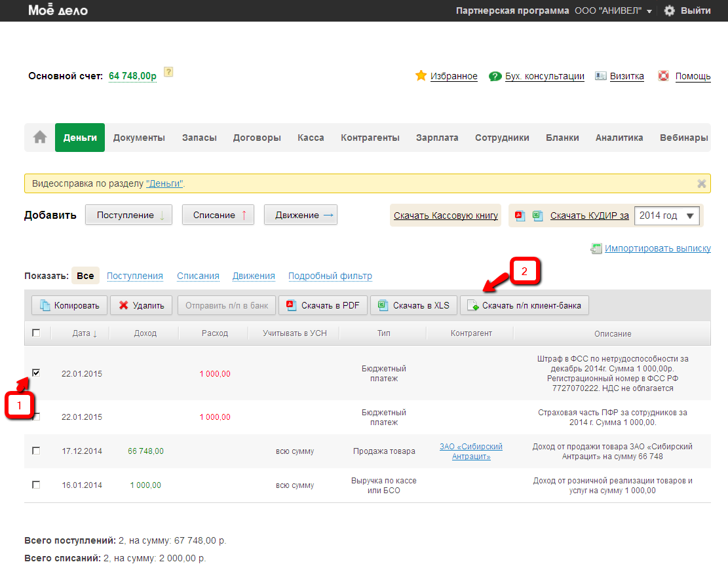
Task: Click the Импортировать выписку icon
Action: [596, 249]
